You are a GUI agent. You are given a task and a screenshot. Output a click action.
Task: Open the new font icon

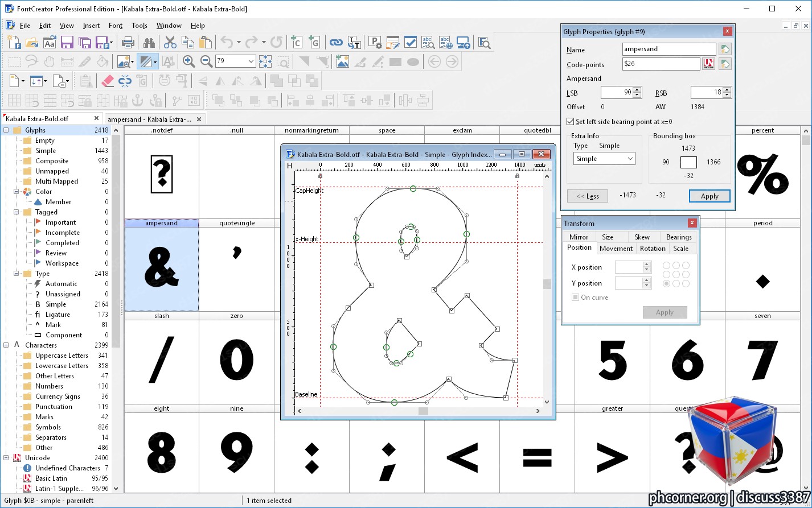coord(14,43)
